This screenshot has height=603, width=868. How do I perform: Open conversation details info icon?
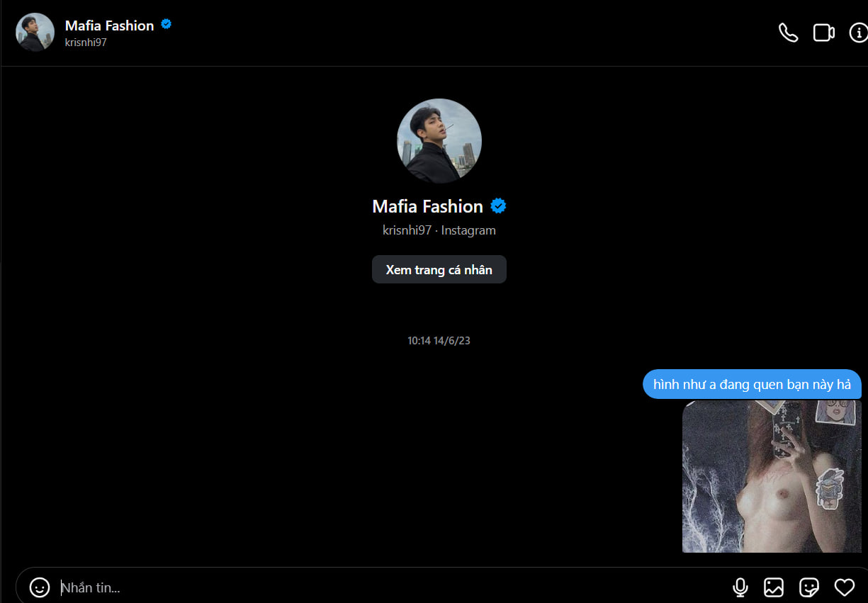[x=858, y=33]
